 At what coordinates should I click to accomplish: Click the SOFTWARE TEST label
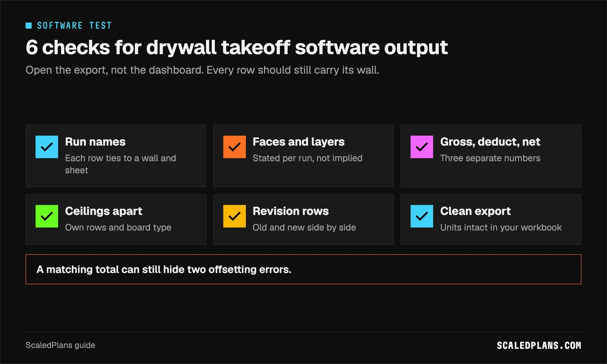[74, 25]
